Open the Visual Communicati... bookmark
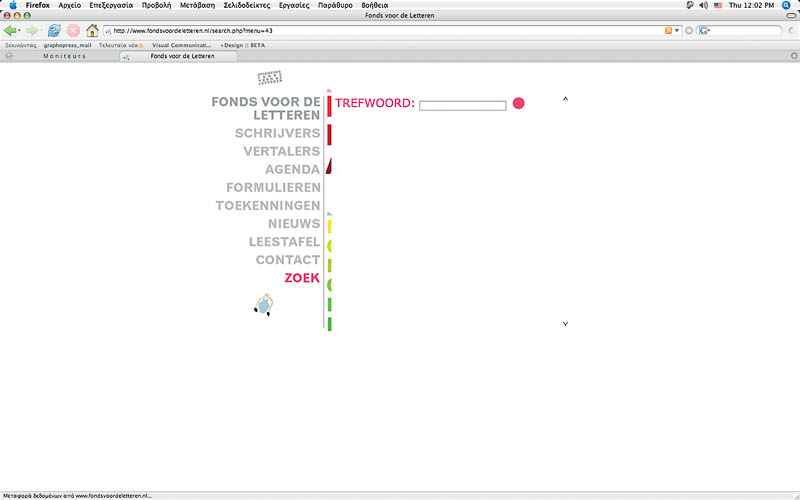 point(182,45)
